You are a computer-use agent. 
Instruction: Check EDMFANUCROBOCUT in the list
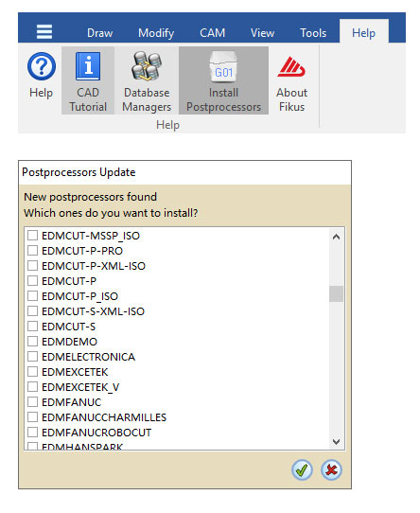[x=32, y=433]
